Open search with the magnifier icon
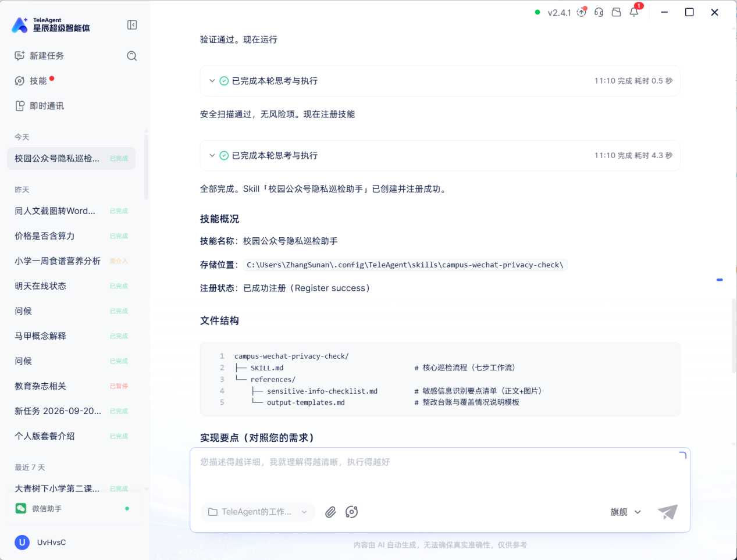This screenshot has height=560, width=737. point(132,56)
